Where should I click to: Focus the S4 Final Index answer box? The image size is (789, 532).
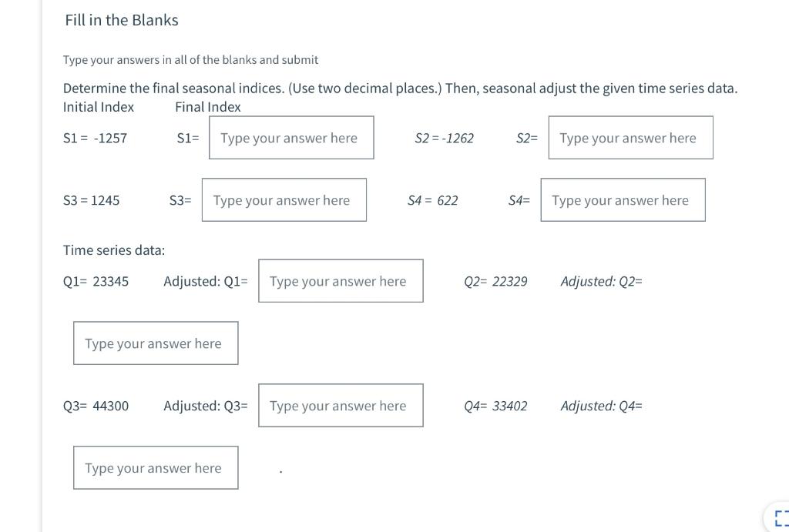[x=623, y=199]
